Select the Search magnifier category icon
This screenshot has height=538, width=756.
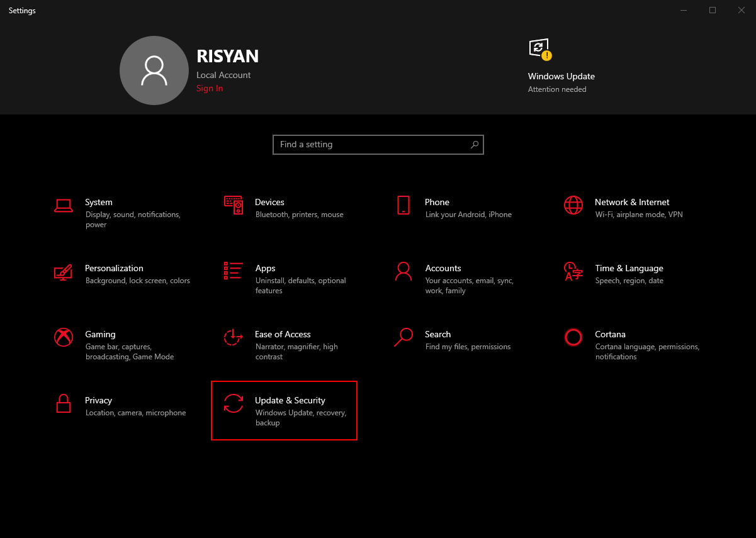(403, 337)
